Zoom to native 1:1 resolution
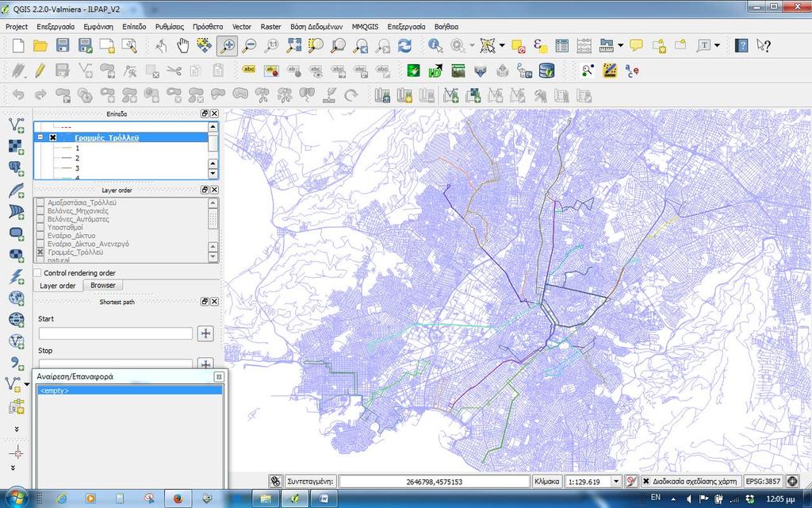 click(271, 45)
